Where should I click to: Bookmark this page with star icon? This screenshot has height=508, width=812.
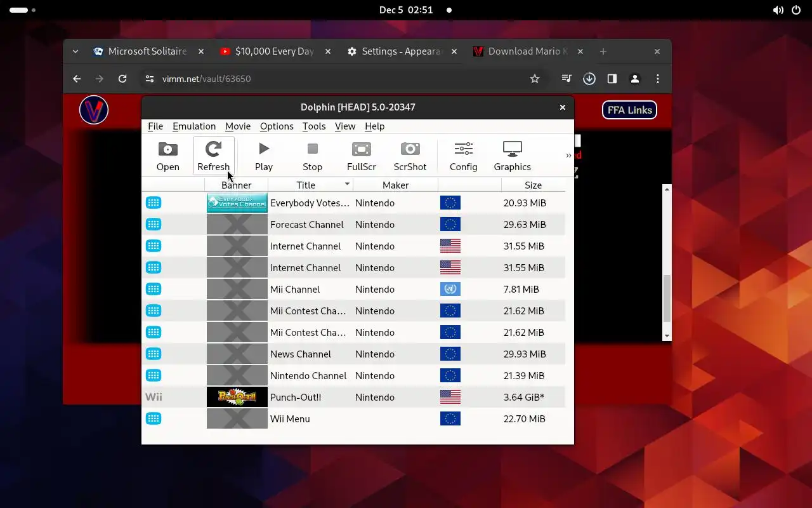click(535, 79)
